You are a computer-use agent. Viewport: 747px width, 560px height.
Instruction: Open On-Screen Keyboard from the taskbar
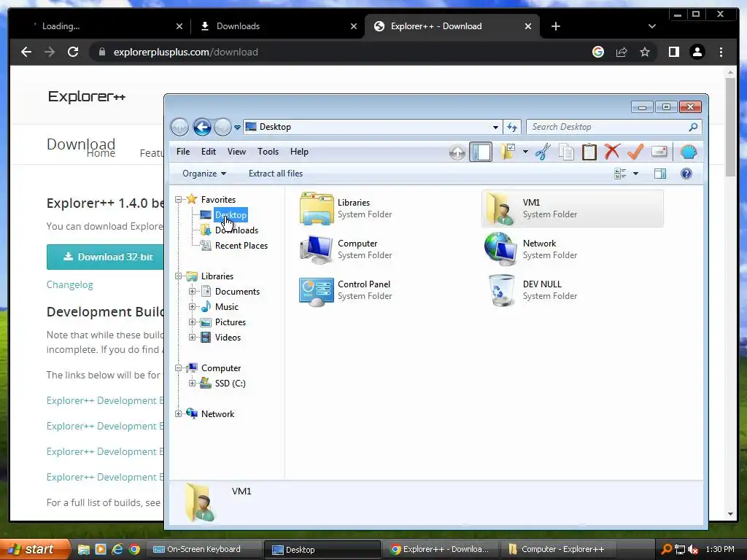point(204,550)
